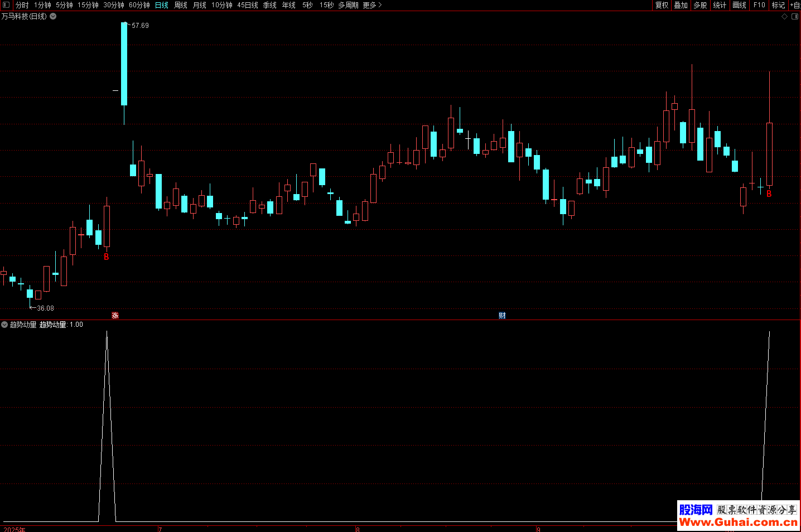
Task: Toggle 多股 multi-stock view
Action: 700,5
